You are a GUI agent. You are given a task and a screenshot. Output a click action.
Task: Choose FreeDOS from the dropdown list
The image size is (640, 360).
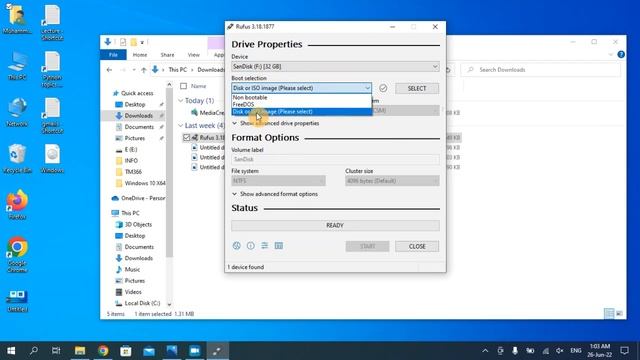301,104
